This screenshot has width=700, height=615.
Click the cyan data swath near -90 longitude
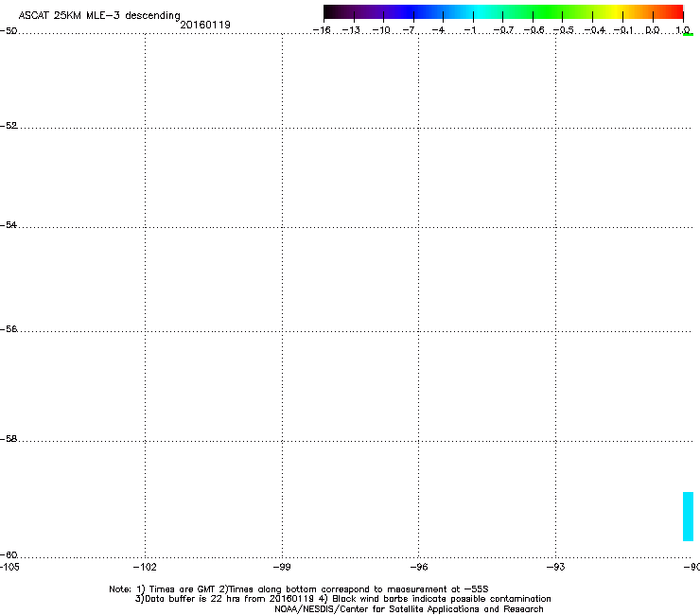click(688, 517)
